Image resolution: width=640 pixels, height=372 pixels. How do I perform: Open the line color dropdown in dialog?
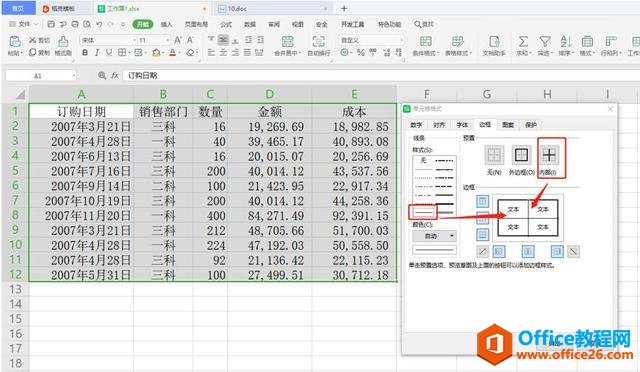(434, 236)
